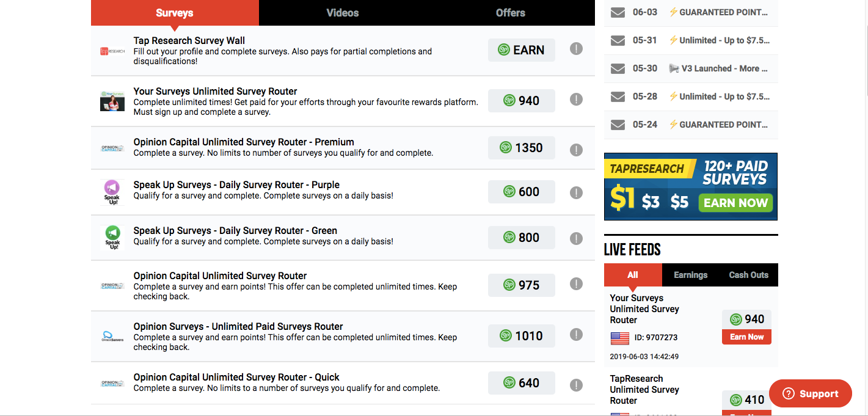Click the purple Speak Up logo
The height and width of the screenshot is (416, 868).
(x=112, y=192)
